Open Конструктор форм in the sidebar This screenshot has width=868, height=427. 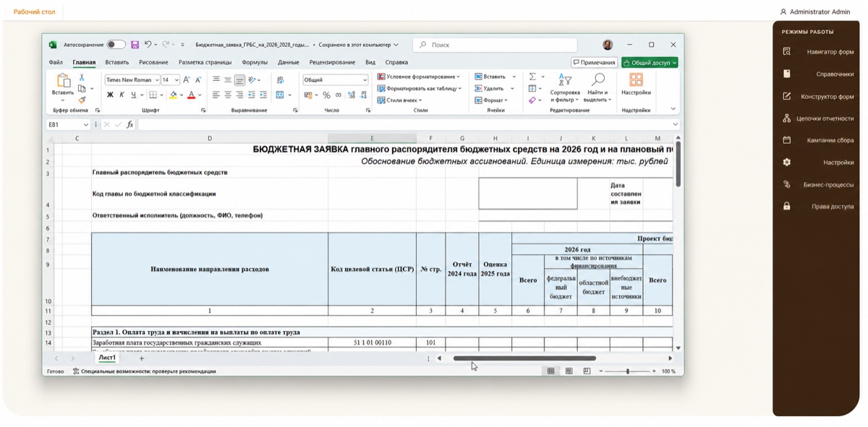pos(817,96)
